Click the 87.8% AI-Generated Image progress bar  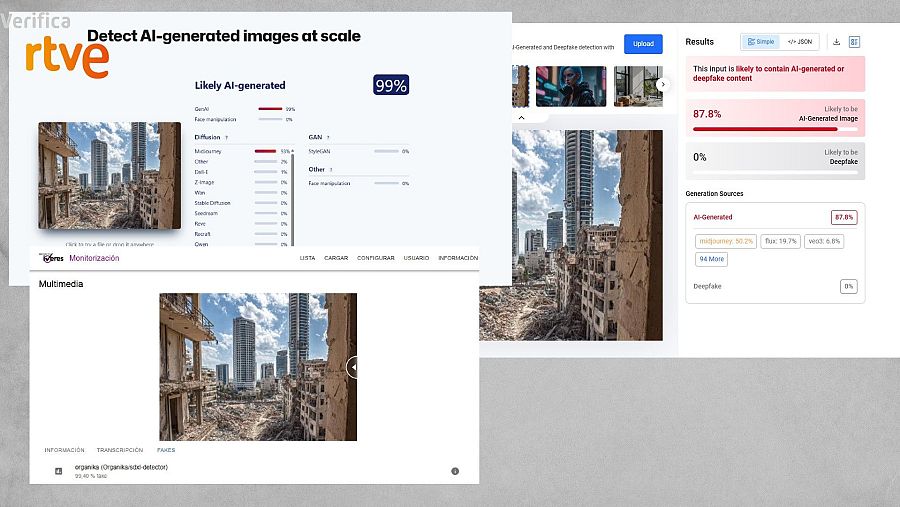coord(775,129)
